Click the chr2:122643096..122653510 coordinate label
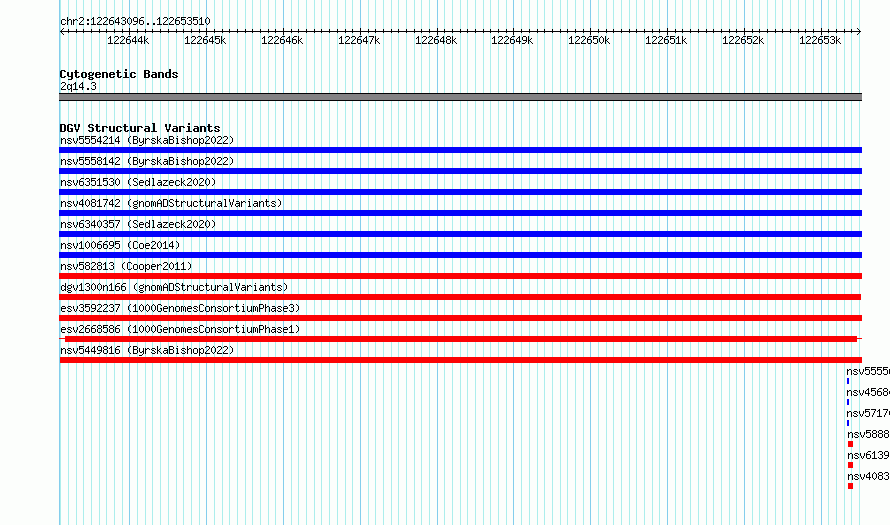890x525 pixels. (x=135, y=21)
